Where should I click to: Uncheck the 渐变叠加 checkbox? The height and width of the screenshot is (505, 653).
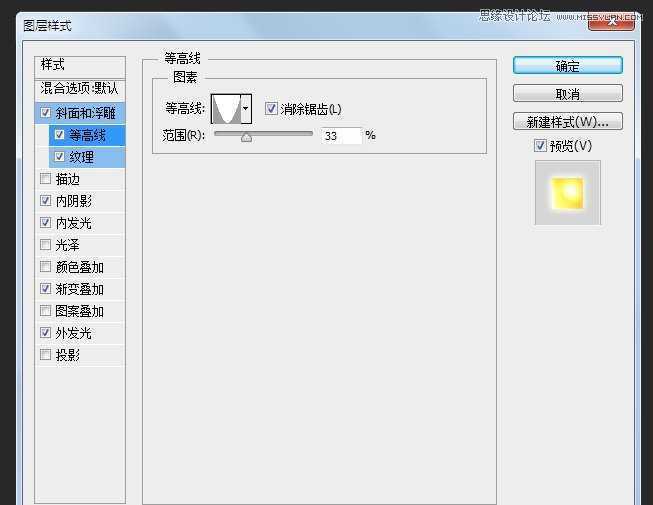45,289
